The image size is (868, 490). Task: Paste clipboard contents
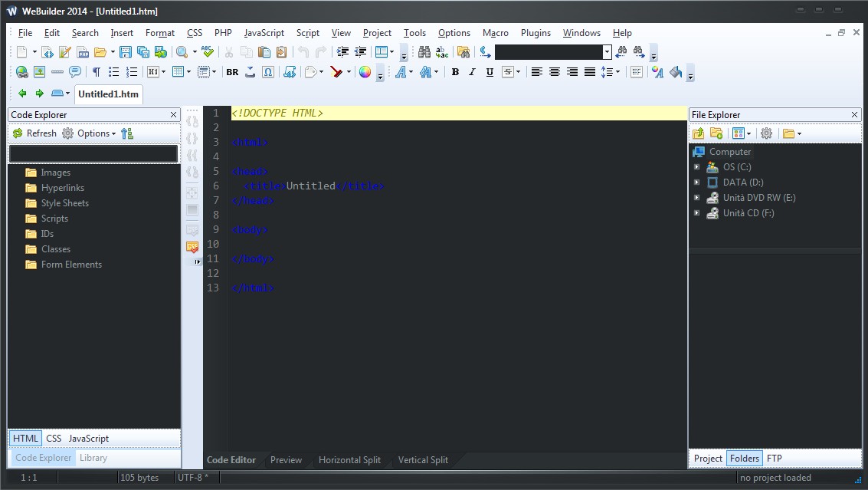point(264,52)
